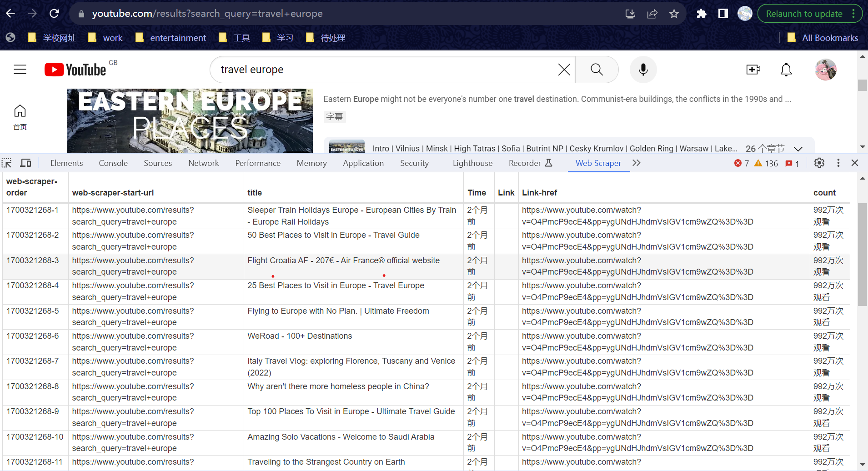The width and height of the screenshot is (868, 471).
Task: Click the YouTube search magnifier button
Action: (x=597, y=70)
